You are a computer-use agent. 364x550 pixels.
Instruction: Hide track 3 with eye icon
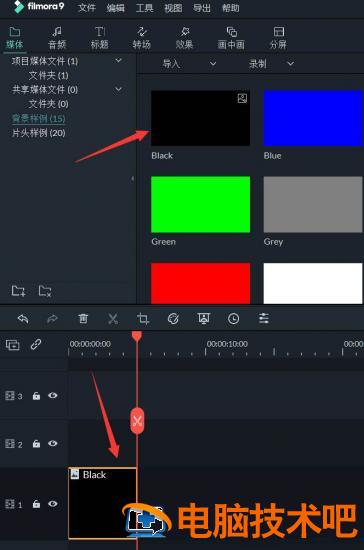53,395
